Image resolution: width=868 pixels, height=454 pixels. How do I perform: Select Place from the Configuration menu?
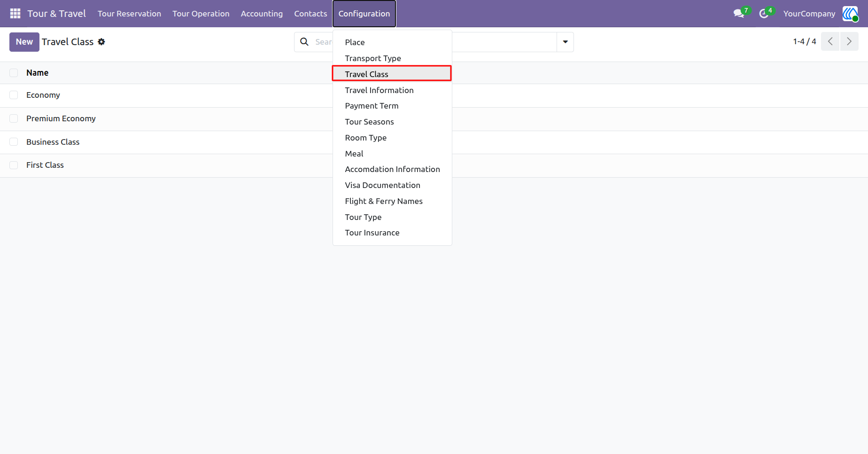(392, 42)
